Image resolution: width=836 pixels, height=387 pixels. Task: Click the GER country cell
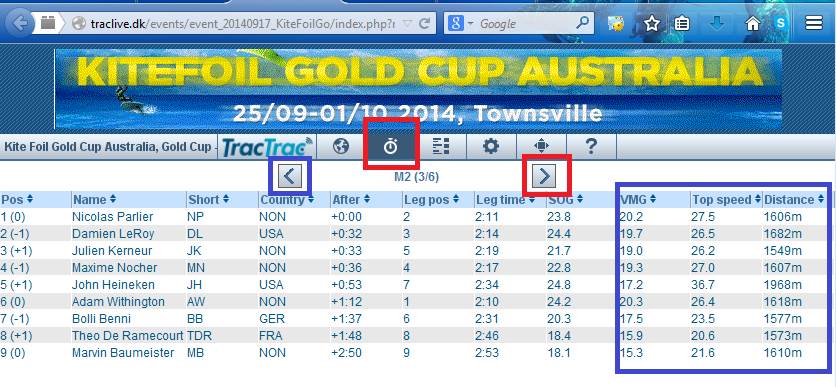[x=272, y=319]
